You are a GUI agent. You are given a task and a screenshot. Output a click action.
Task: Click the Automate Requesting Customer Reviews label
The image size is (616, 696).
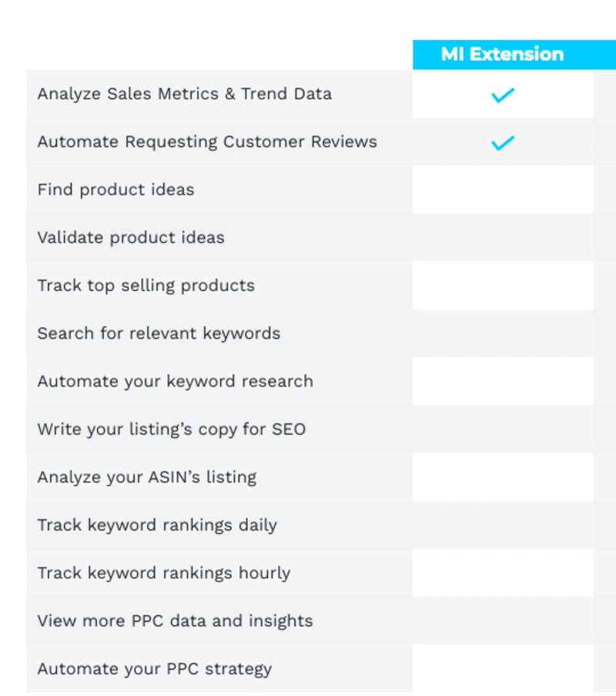[207, 142]
